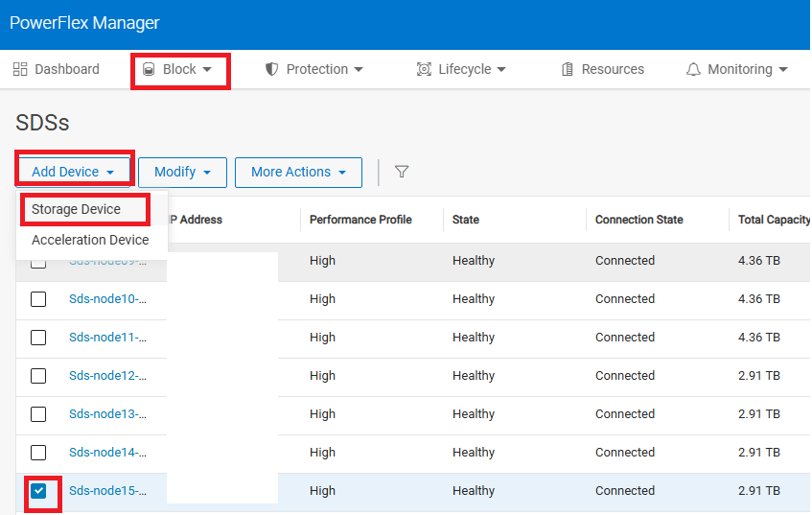
Task: Open the Sds-node10 link
Action: [x=107, y=299]
